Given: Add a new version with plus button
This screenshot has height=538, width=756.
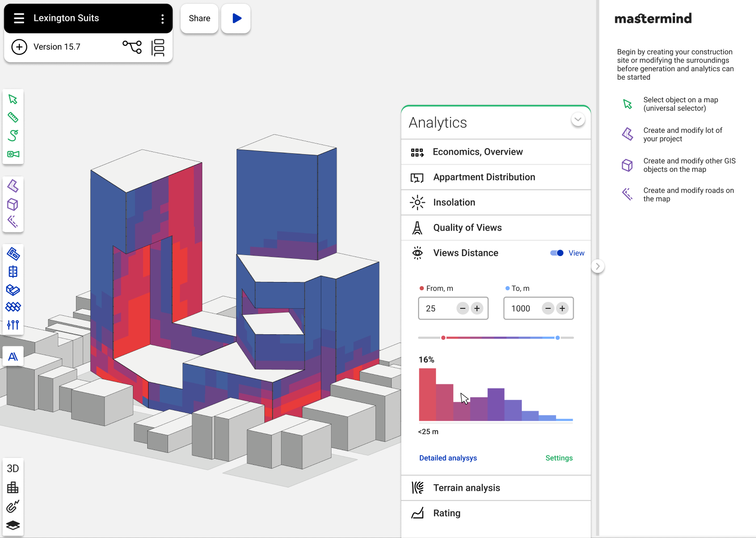Looking at the screenshot, I should point(19,47).
